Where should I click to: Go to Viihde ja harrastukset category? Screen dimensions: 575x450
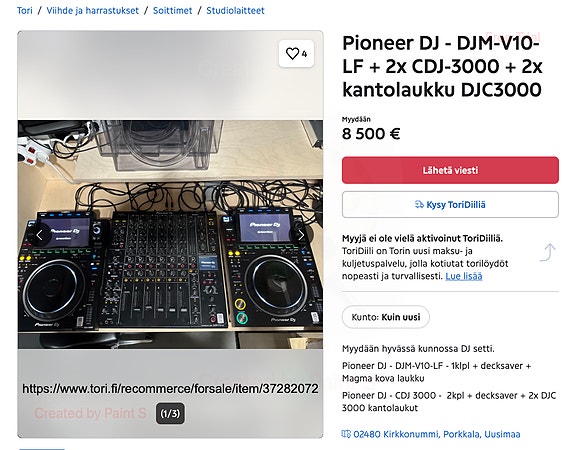pyautogui.click(x=92, y=10)
